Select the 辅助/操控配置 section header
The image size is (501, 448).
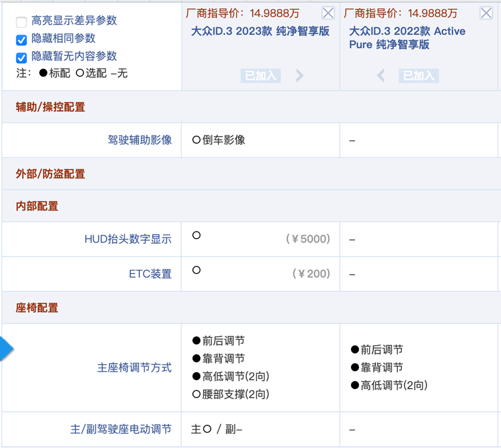50,107
